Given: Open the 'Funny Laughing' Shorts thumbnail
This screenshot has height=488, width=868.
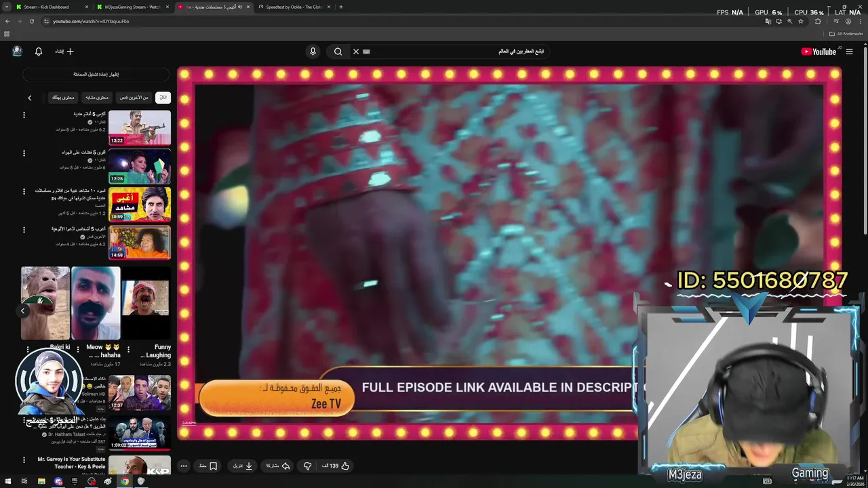Looking at the screenshot, I should pyautogui.click(x=146, y=303).
